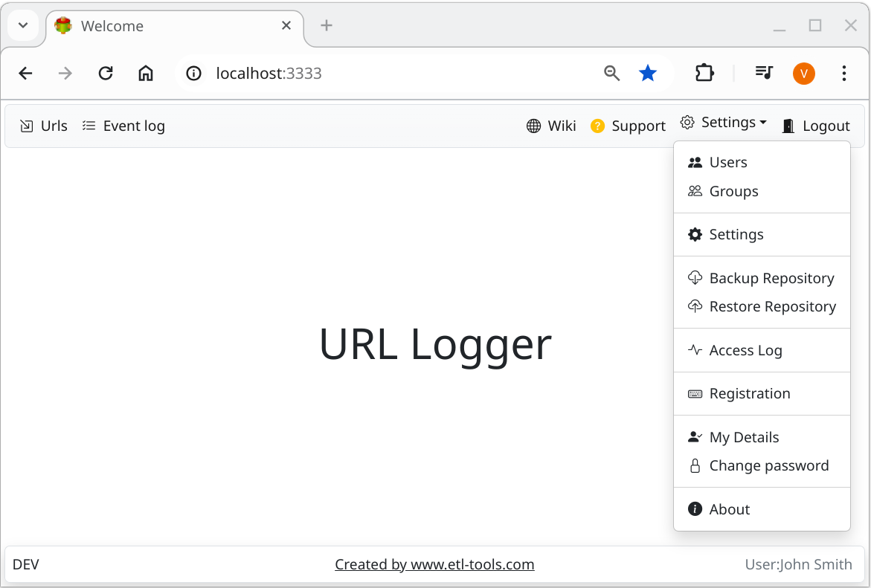Open the Event log navbar link

[x=123, y=126]
